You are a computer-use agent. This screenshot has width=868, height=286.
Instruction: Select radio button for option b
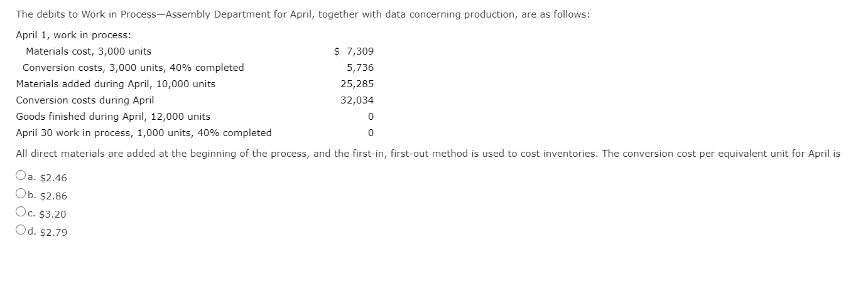pos(21,195)
